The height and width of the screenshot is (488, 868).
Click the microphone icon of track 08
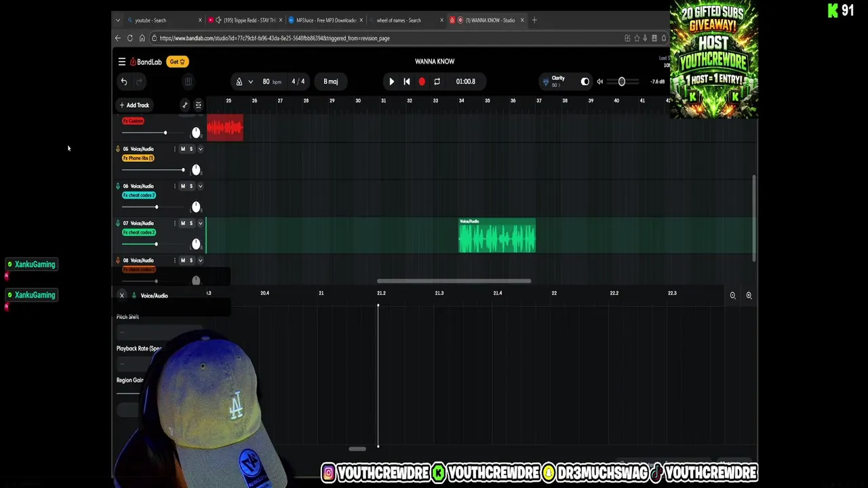click(x=118, y=260)
